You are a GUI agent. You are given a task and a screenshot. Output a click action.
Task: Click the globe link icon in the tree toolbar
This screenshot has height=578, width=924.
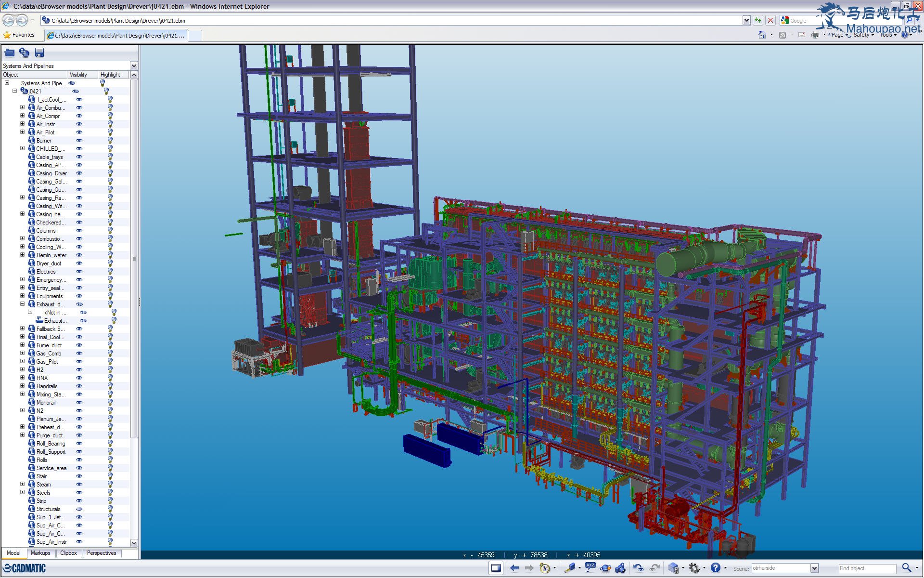pyautogui.click(x=25, y=53)
